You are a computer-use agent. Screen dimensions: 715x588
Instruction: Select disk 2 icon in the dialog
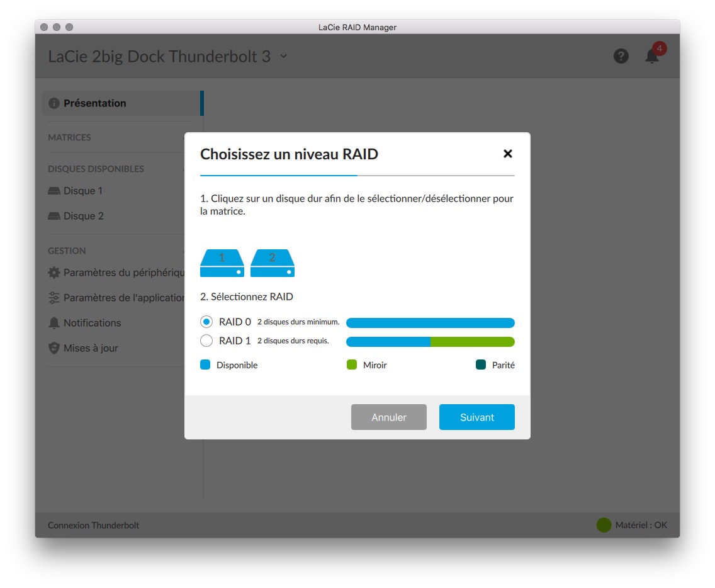273,263
